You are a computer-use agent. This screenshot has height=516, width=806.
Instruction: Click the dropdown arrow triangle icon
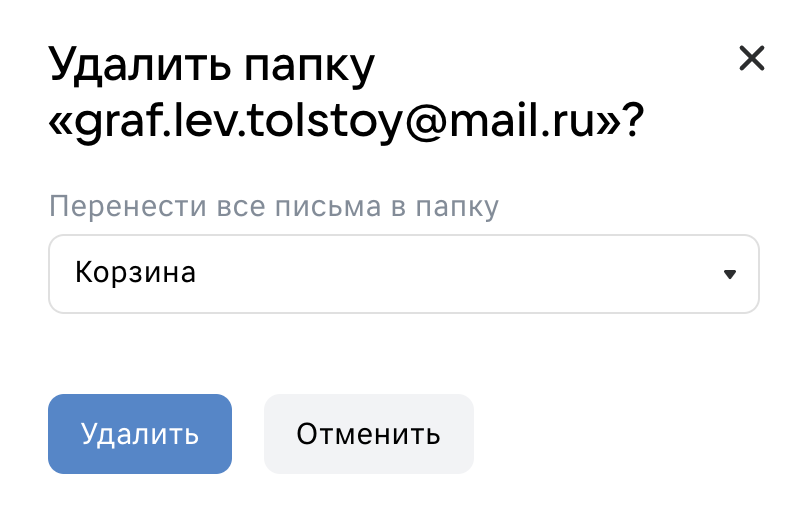click(729, 274)
